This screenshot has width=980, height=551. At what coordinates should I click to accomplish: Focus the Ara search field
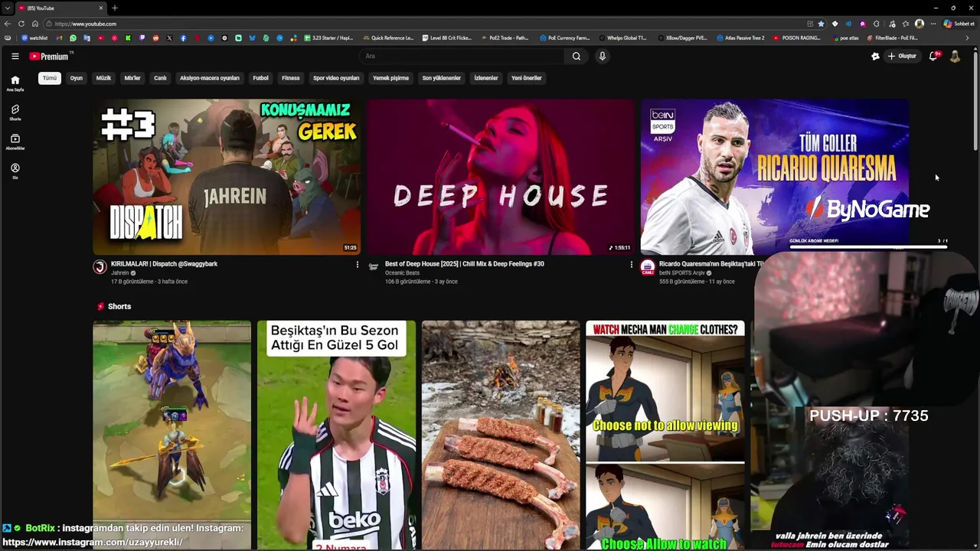point(462,56)
